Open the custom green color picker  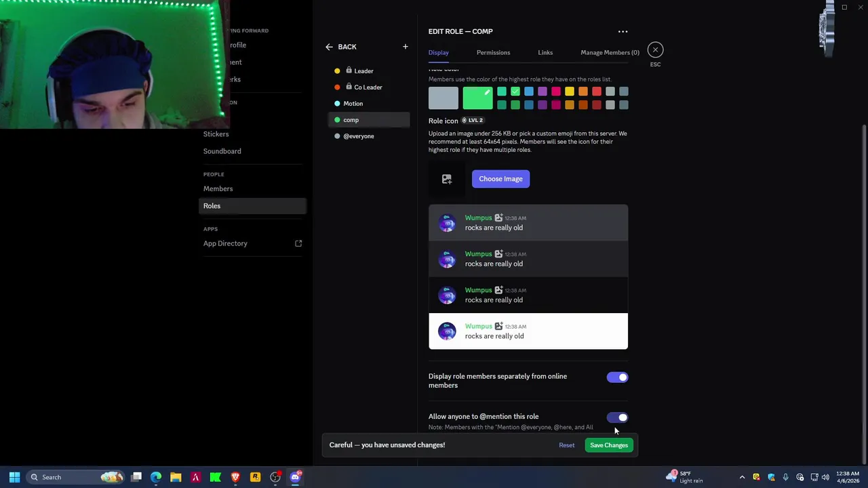click(x=477, y=98)
